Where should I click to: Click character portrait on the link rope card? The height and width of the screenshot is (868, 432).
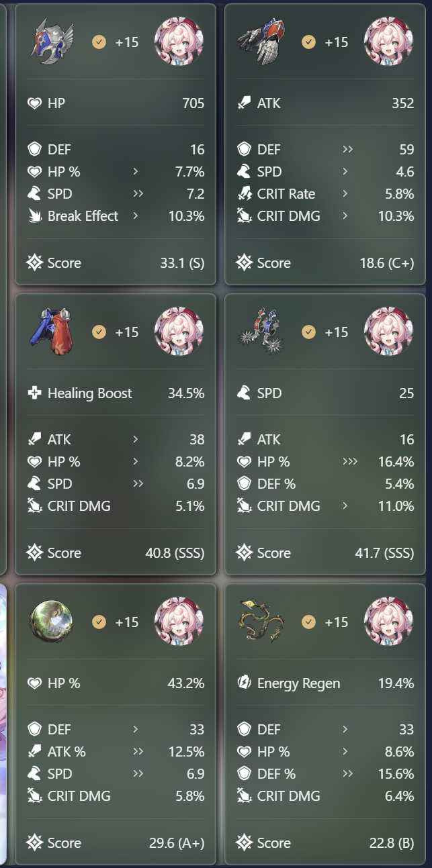coord(388,622)
